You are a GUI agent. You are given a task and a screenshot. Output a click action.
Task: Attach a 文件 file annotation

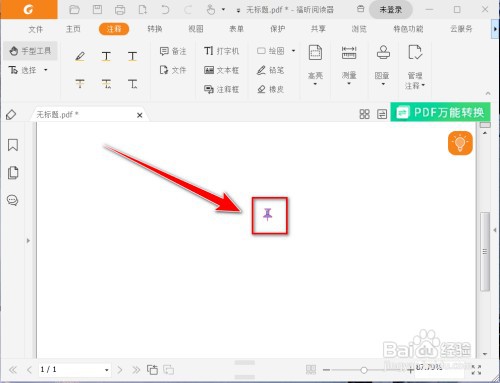click(173, 70)
